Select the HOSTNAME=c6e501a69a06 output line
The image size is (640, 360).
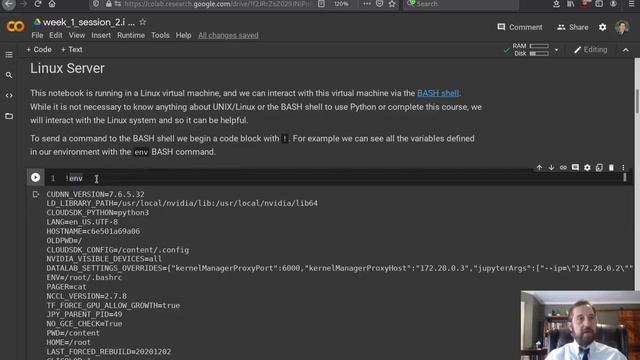click(93, 231)
